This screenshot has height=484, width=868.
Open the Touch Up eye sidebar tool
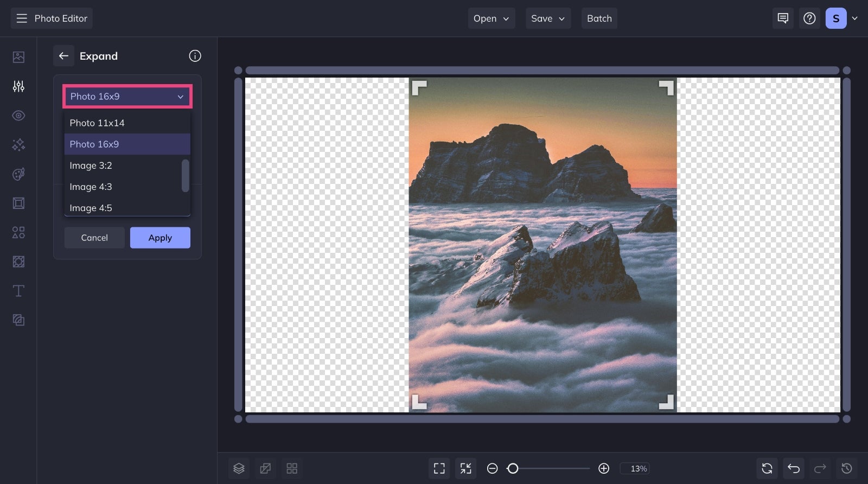18,116
